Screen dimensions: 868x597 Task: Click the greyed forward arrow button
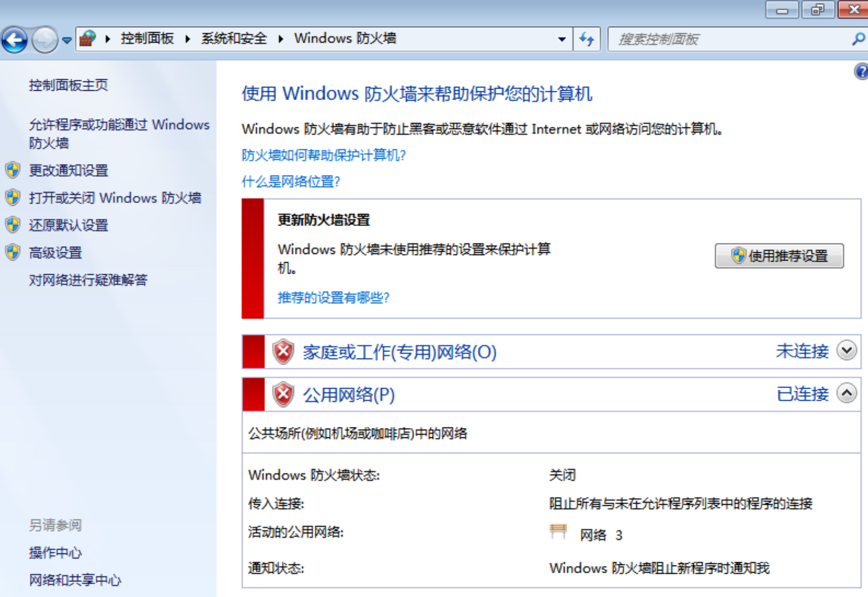tap(45, 39)
